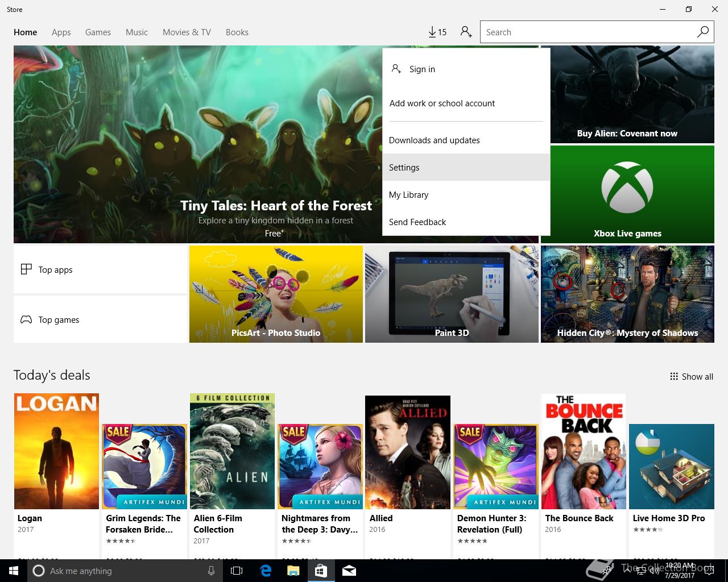Screen dimensions: 728x582
Task: Open the Movies & TV tab
Action: (x=187, y=32)
